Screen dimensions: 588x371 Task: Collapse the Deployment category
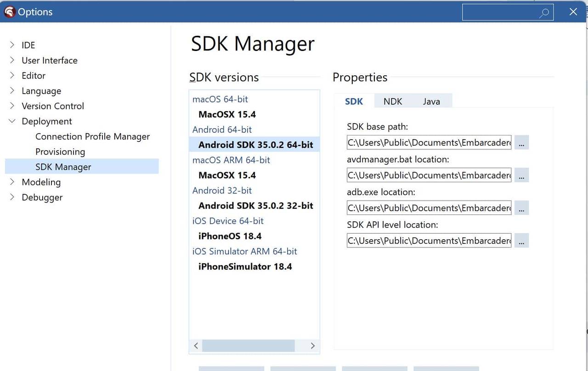(12, 121)
